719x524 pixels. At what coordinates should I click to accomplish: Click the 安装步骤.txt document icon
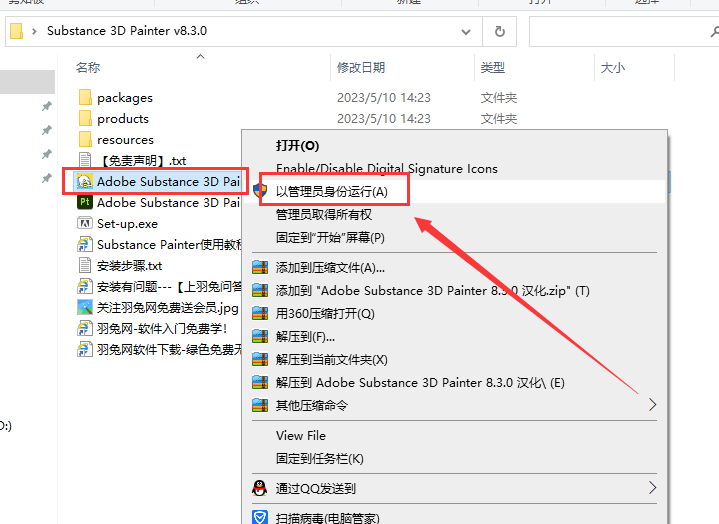tap(85, 265)
